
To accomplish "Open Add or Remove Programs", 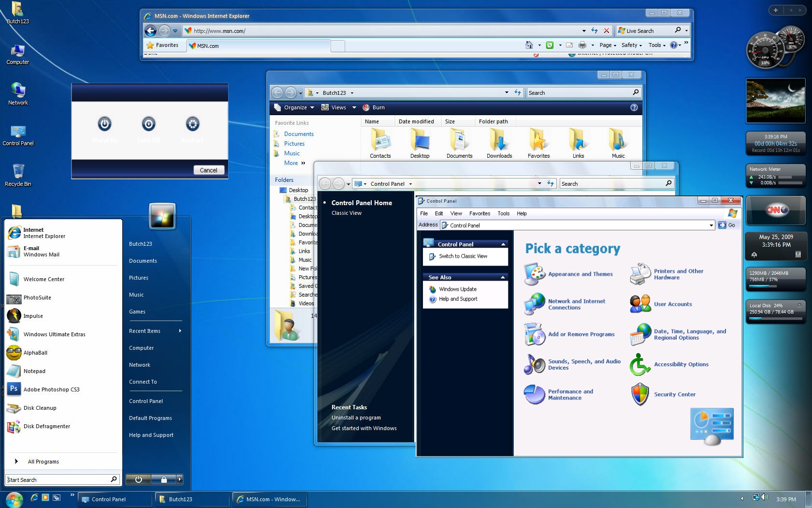I will pos(582,334).
